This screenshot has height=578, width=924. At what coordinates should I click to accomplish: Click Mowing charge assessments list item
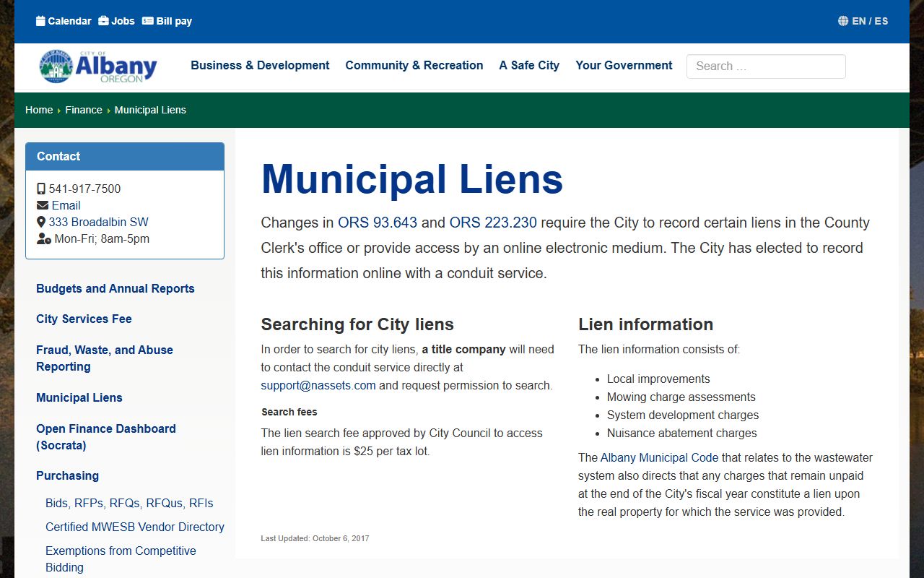click(x=681, y=397)
